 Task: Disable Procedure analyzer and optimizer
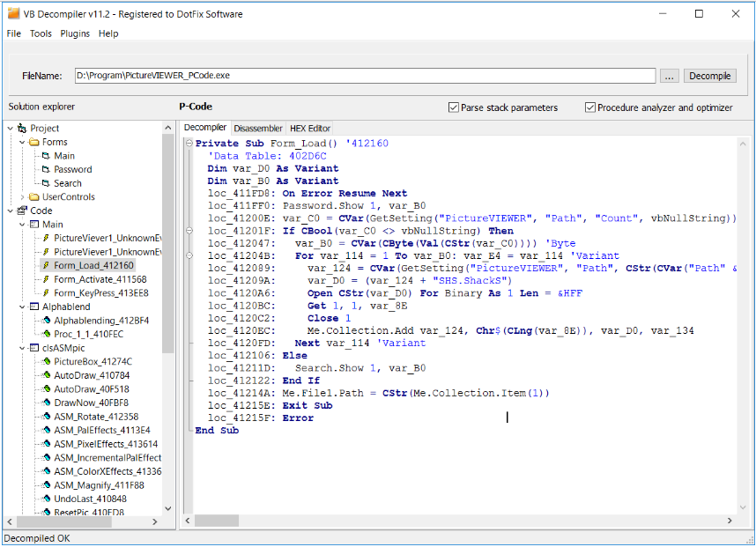[x=589, y=107]
